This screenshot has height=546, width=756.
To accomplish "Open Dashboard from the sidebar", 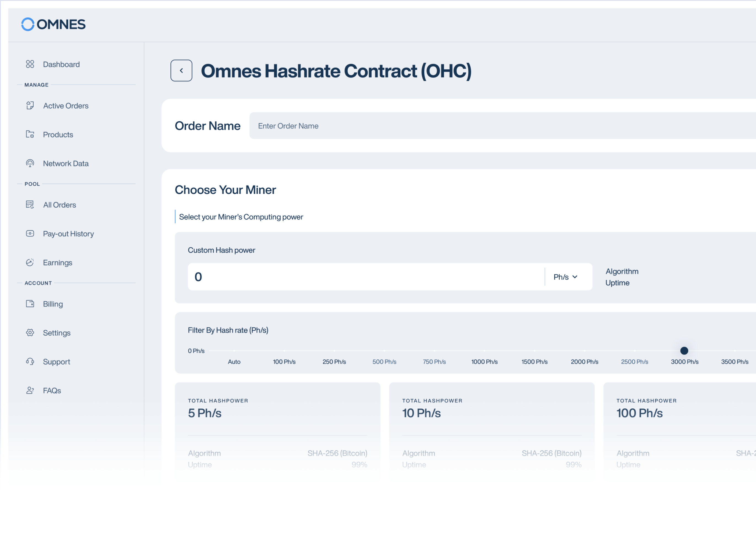I will [x=61, y=64].
